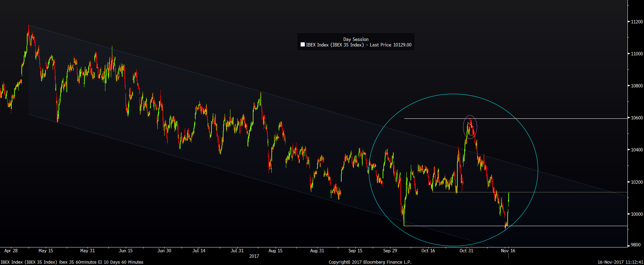Click the 11200 price axis label
The image size is (644, 265).
tap(637, 22)
